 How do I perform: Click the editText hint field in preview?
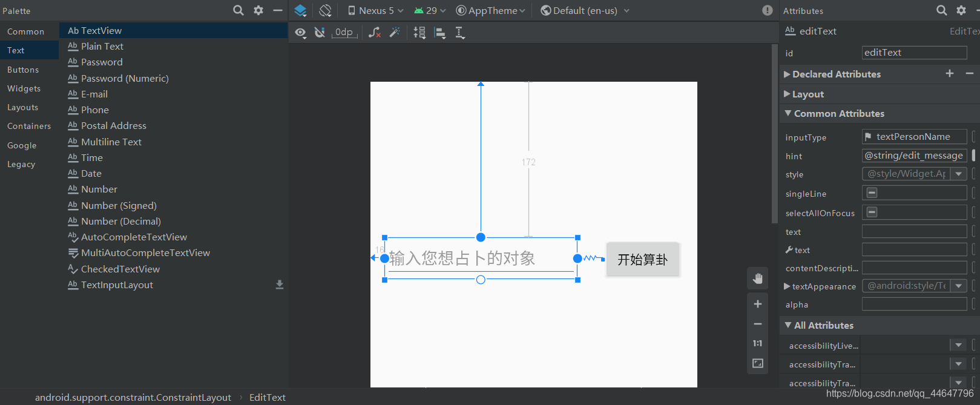point(481,258)
